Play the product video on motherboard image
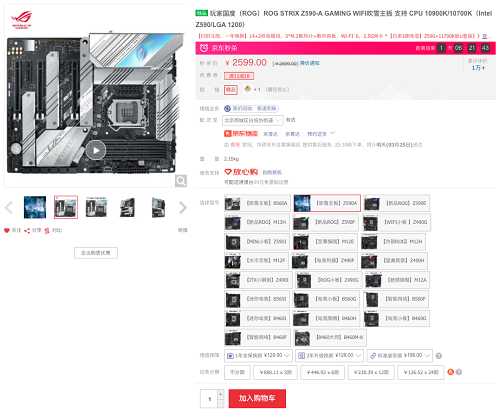Screen dimensions: 500x412 (96, 150)
